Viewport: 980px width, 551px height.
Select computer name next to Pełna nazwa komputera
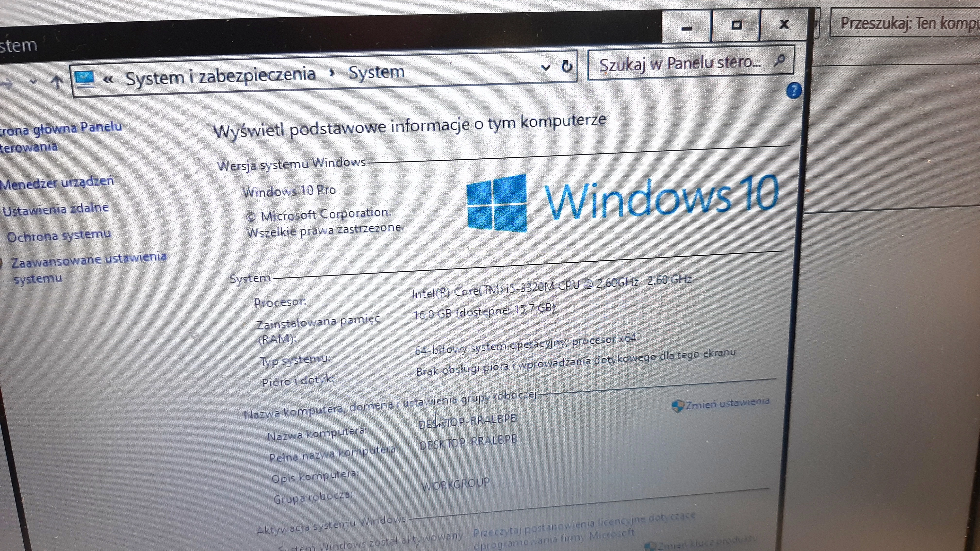(x=468, y=442)
